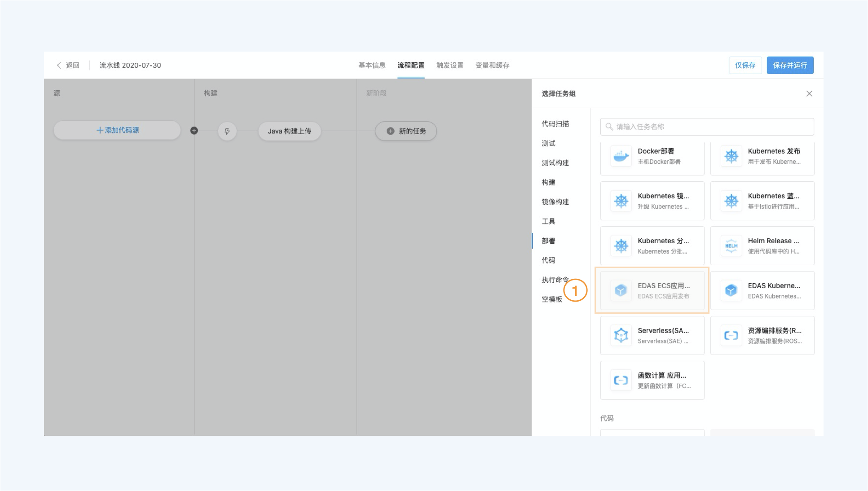Open the 基本信息 tab

(372, 65)
